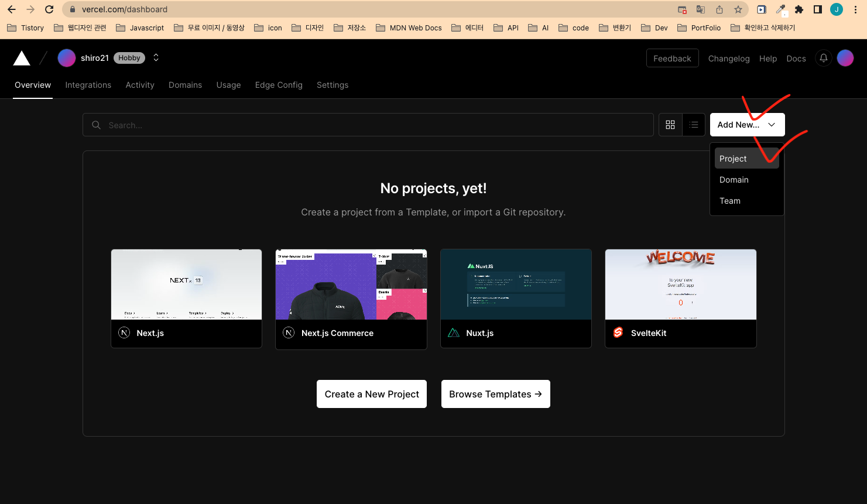Click the translate page icon
Screen dimensions: 867x504
coord(701,9)
